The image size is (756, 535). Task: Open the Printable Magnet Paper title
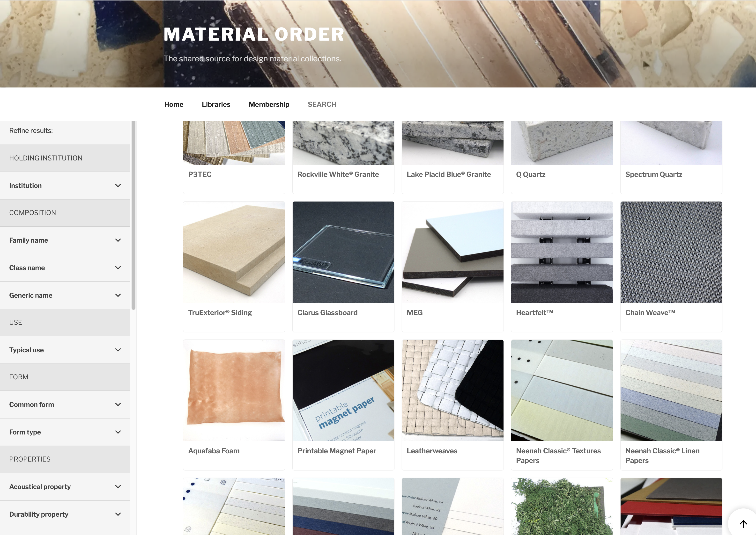pos(337,451)
